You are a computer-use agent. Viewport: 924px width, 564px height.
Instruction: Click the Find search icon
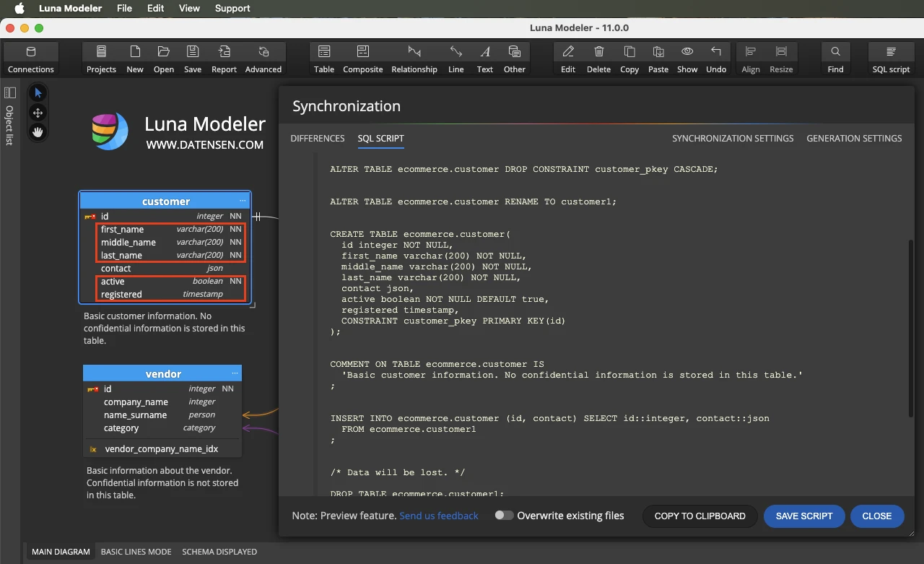pos(835,58)
